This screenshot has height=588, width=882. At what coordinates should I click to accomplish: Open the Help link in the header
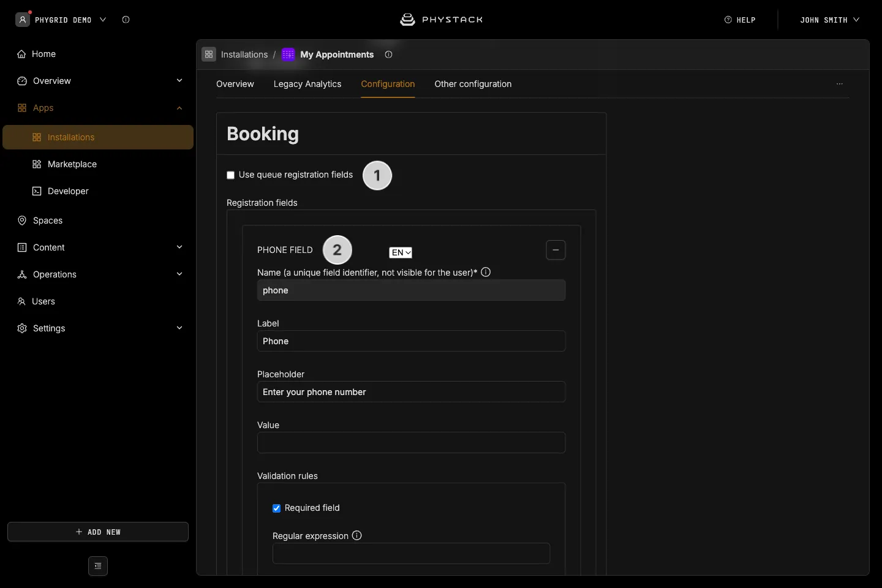click(x=740, y=20)
